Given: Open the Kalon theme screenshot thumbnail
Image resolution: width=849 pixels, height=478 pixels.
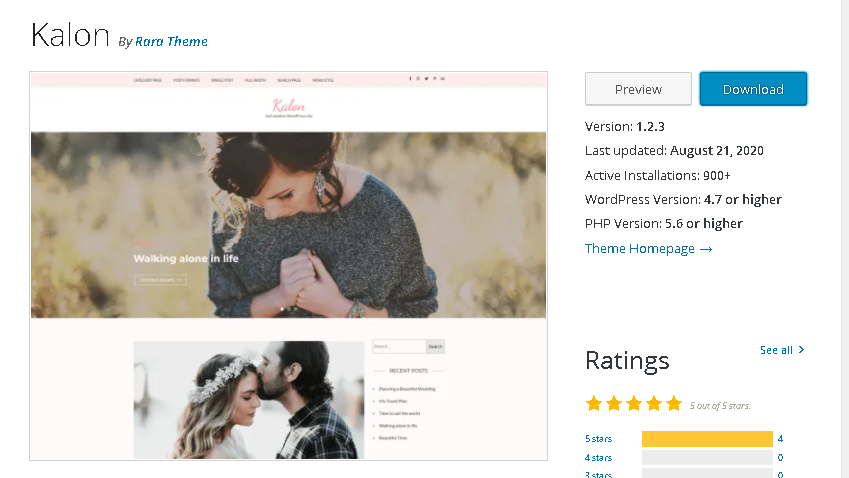Looking at the screenshot, I should pyautogui.click(x=289, y=266).
